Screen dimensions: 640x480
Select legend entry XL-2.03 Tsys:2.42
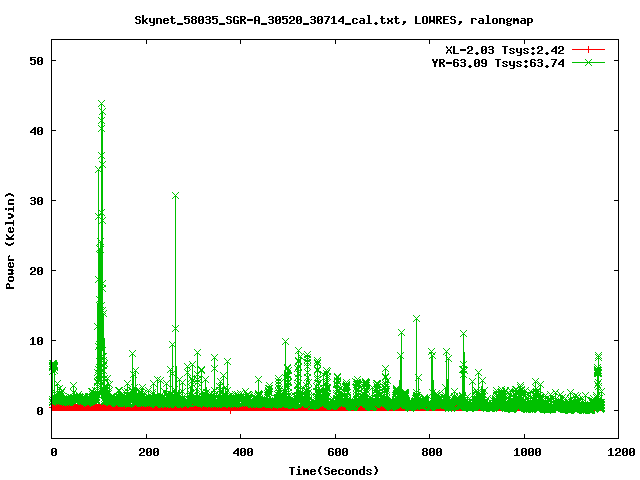pyautogui.click(x=505, y=50)
